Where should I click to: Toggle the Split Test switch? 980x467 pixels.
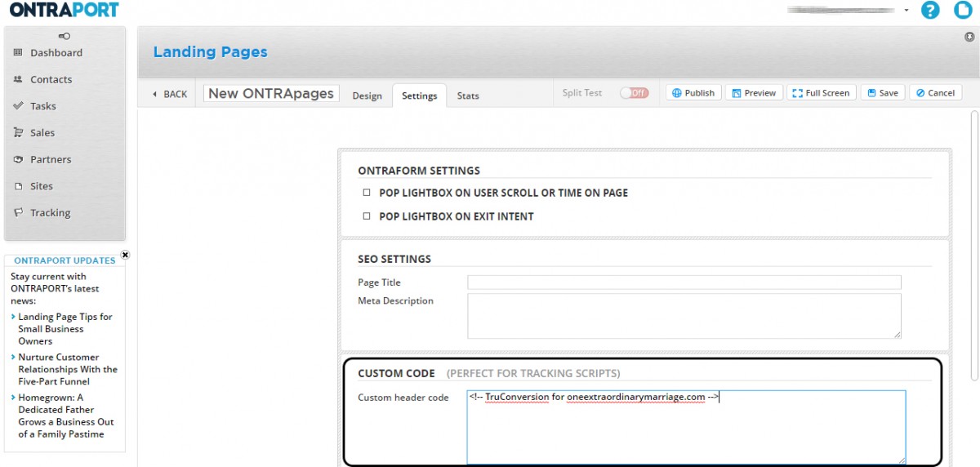(x=634, y=93)
